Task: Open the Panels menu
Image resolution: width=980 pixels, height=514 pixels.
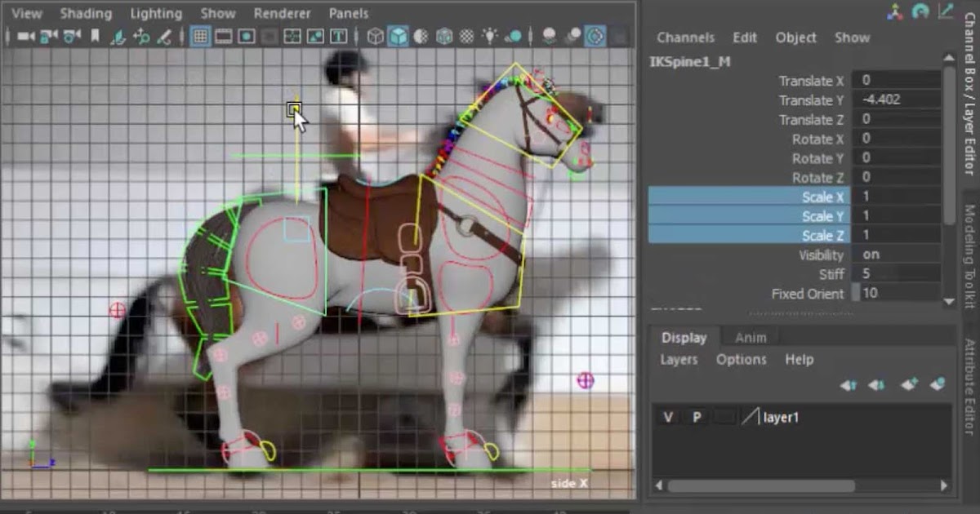Action: [349, 13]
